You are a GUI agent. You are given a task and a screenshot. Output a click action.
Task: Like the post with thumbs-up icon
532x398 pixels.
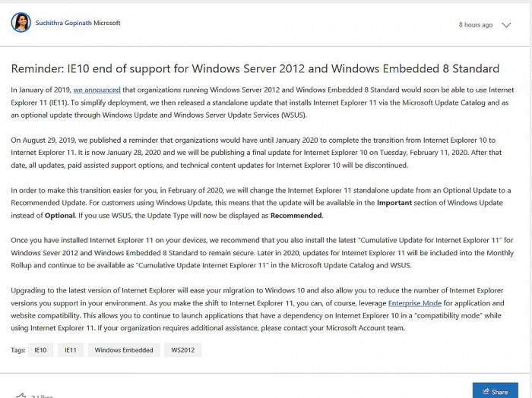click(x=21, y=396)
